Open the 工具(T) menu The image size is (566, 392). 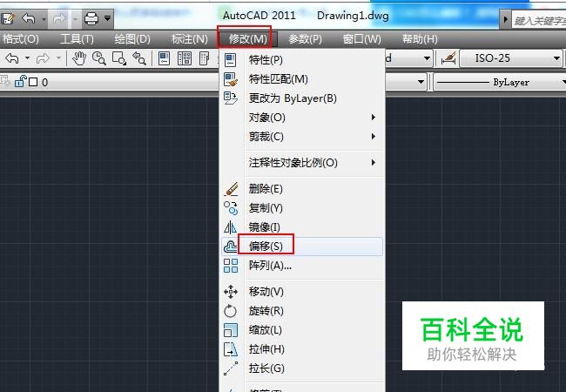point(77,39)
